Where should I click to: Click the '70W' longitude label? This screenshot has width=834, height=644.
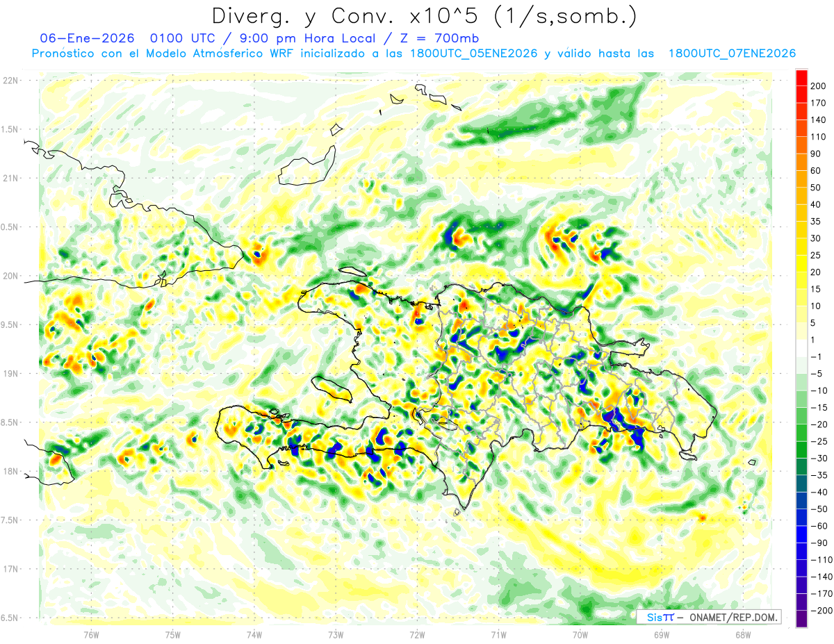coord(580,634)
